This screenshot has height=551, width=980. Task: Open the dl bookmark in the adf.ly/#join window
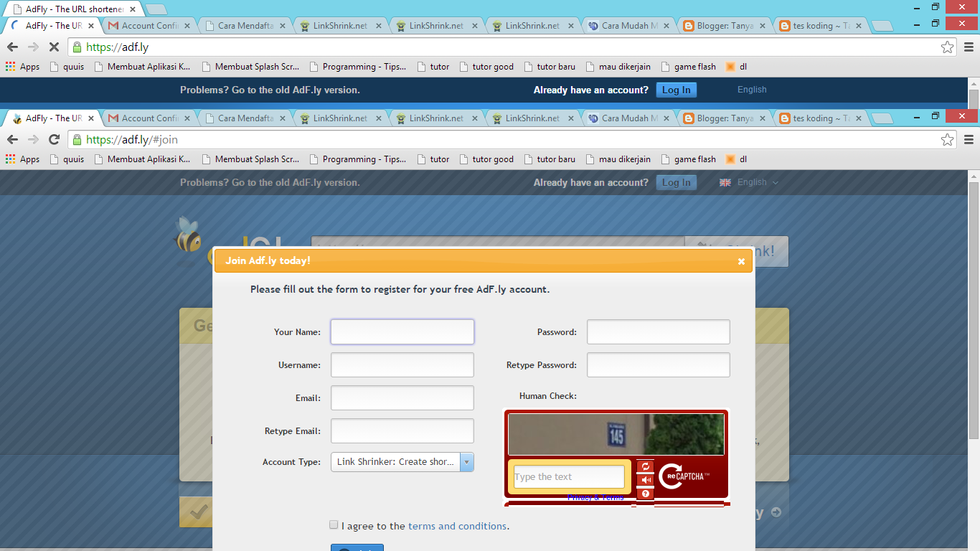737,159
